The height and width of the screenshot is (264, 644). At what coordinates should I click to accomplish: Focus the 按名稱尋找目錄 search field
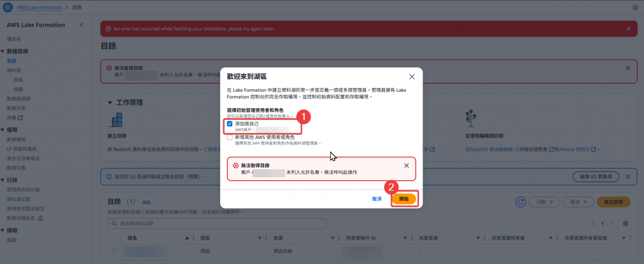click(216, 224)
